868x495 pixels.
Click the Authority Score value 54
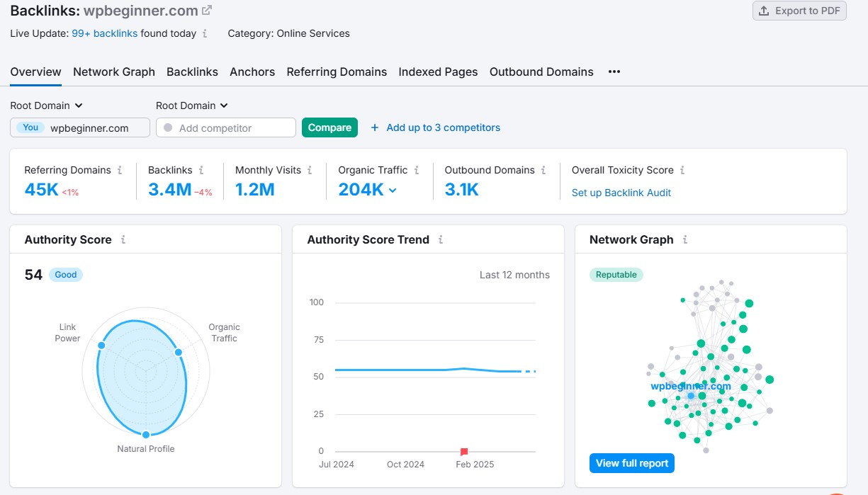(33, 275)
